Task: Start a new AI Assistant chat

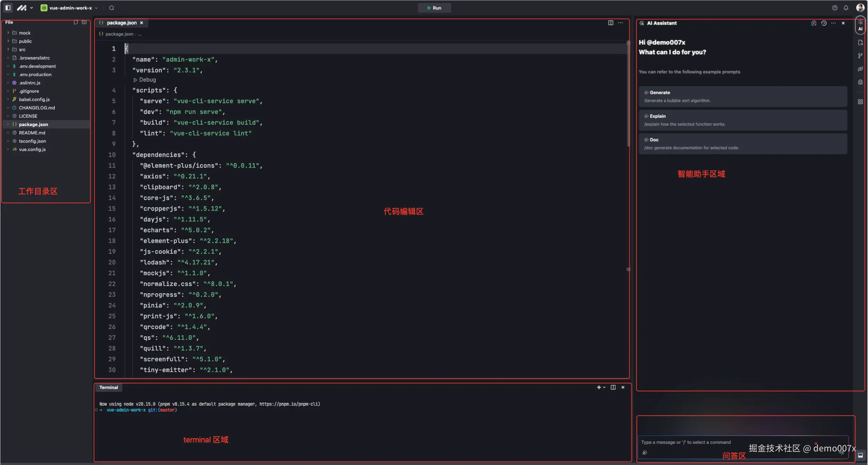Action: 814,23
